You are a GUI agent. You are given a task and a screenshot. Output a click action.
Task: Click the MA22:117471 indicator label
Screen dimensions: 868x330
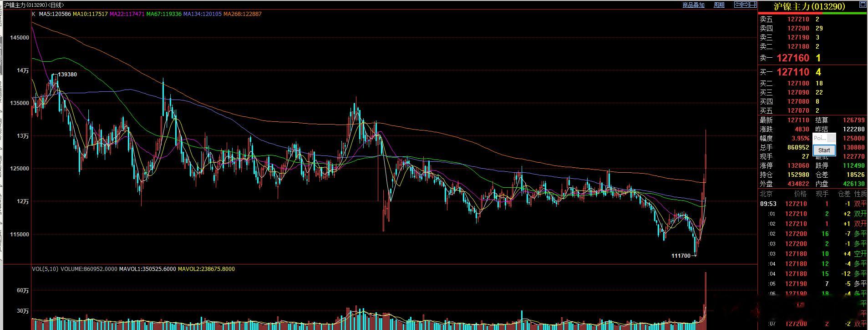(x=127, y=14)
